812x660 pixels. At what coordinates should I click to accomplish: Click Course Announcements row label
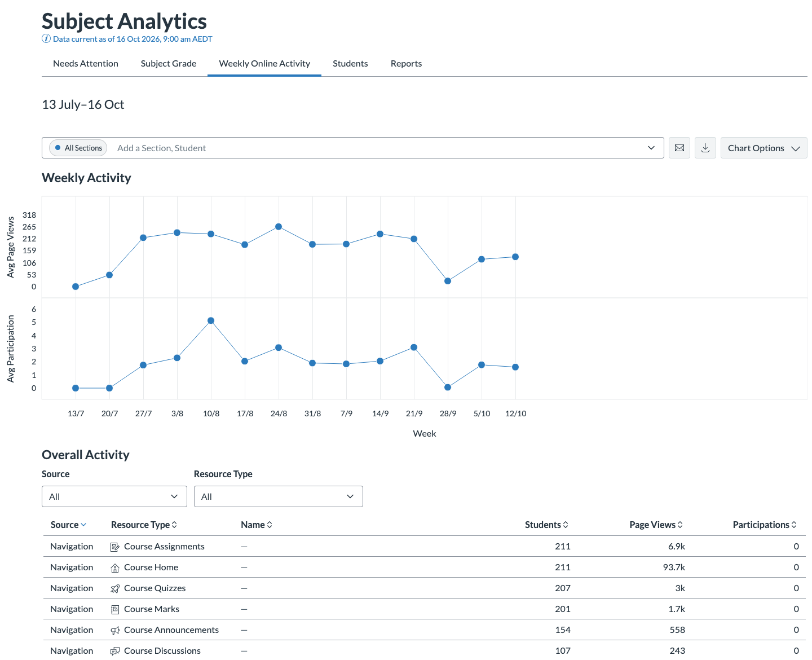(171, 630)
